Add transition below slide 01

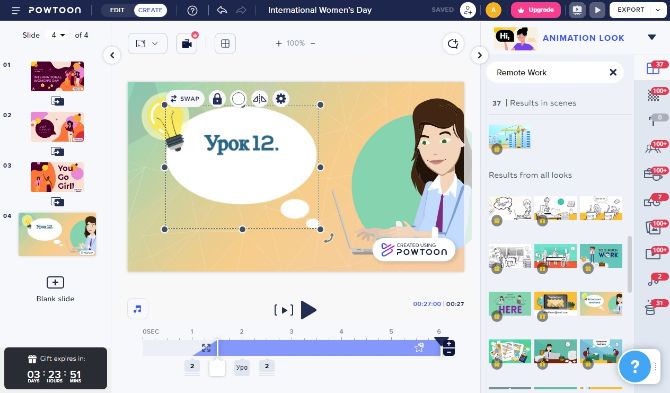tap(57, 101)
